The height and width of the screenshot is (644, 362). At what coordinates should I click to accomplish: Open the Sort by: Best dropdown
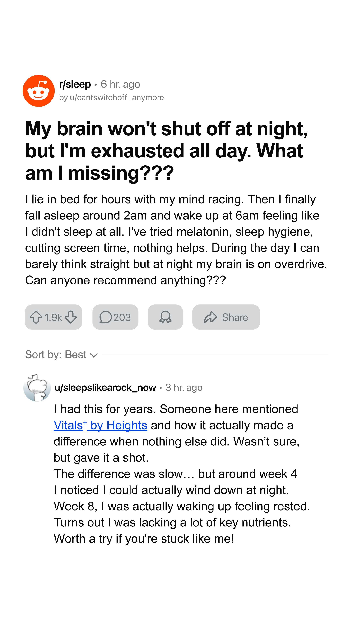click(x=61, y=355)
